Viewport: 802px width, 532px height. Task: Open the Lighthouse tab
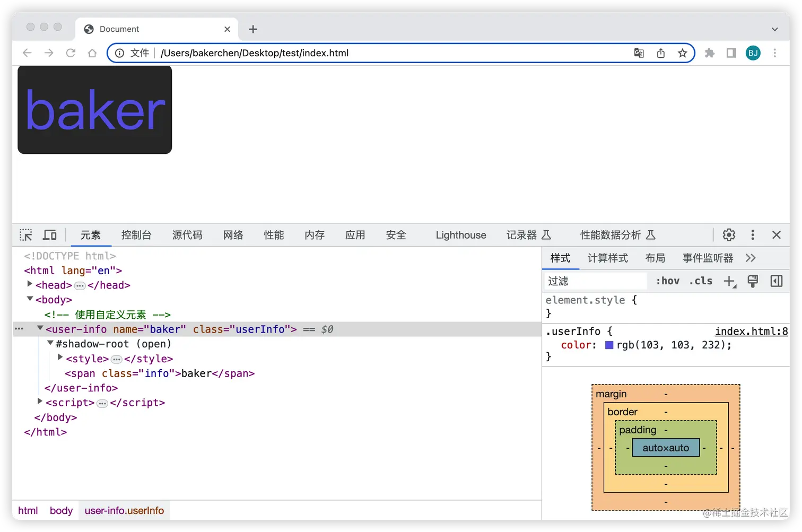coord(461,235)
